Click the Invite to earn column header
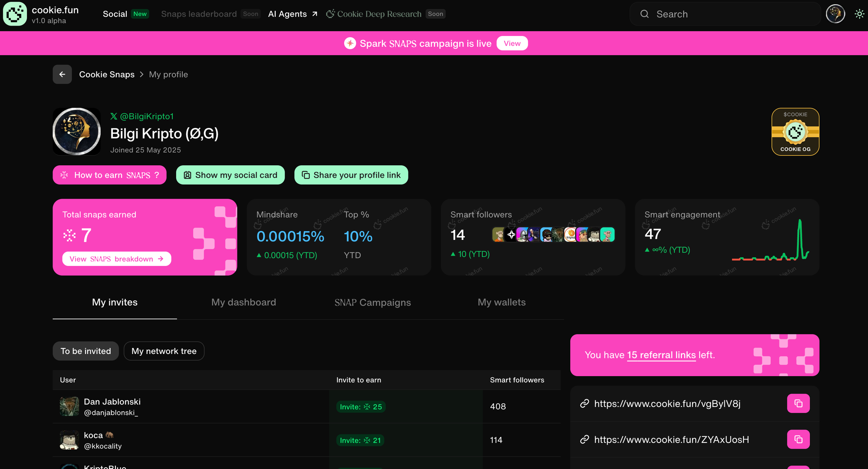The width and height of the screenshot is (868, 469). [358, 380]
